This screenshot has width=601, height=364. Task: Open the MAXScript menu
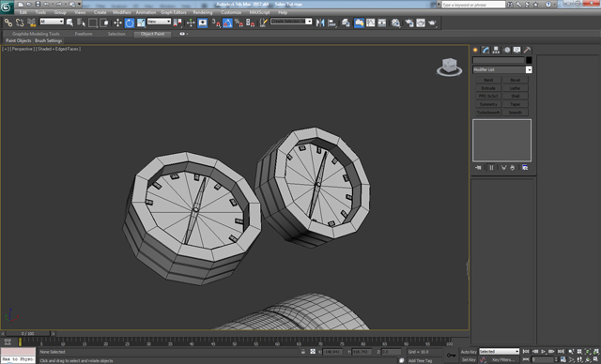(x=260, y=12)
